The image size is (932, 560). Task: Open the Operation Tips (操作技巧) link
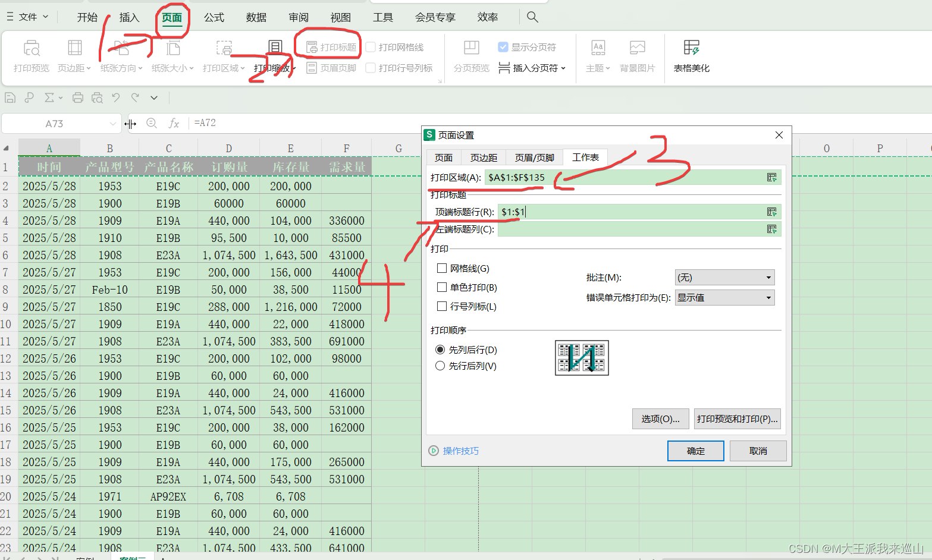tap(461, 451)
